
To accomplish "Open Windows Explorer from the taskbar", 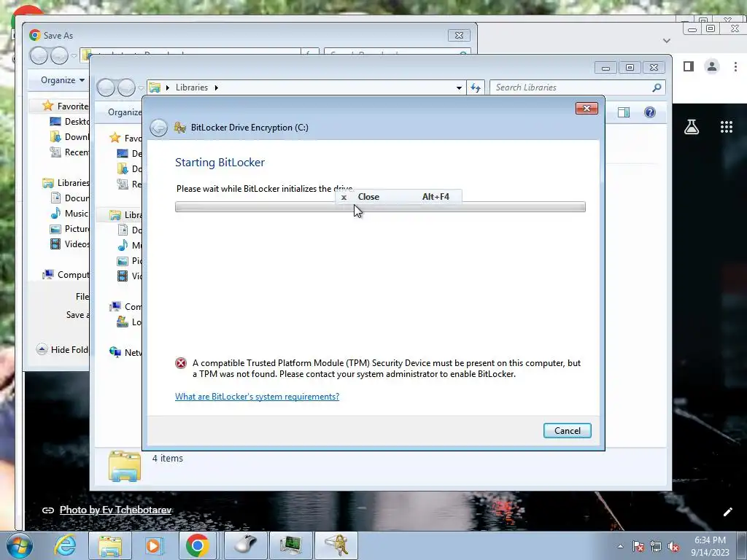I will coord(110,545).
